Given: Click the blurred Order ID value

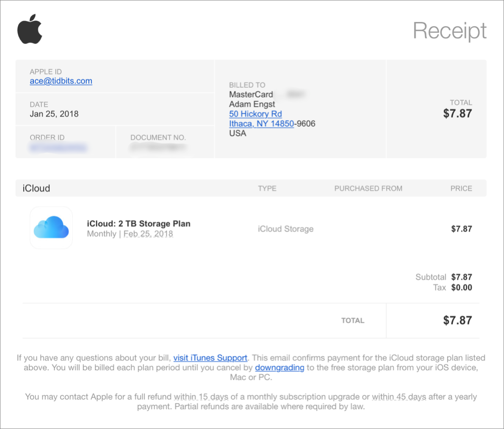Looking at the screenshot, I should 58,148.
